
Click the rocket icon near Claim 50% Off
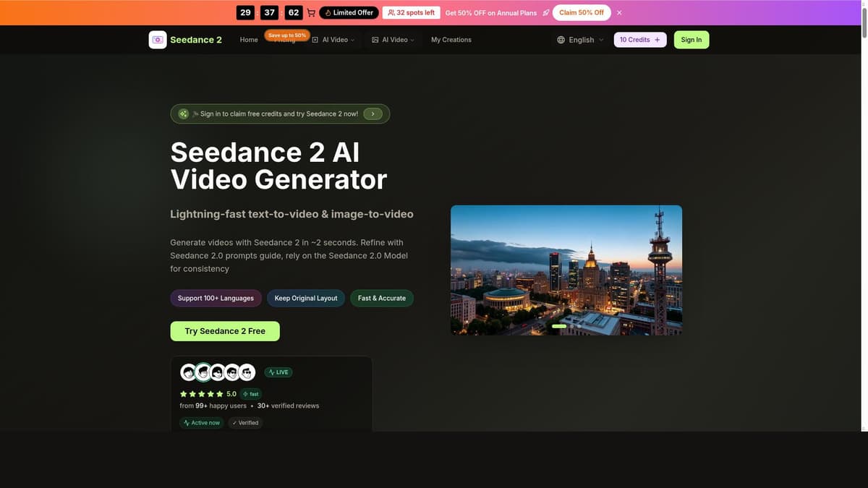coord(545,12)
